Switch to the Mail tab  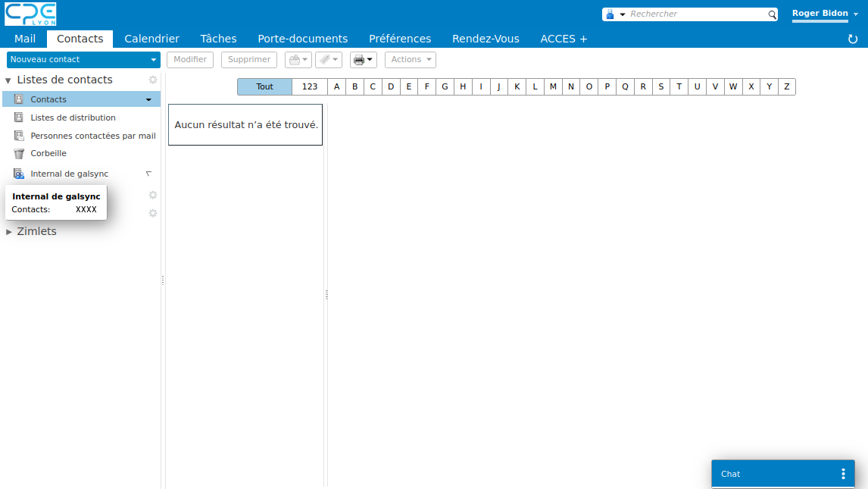point(25,39)
